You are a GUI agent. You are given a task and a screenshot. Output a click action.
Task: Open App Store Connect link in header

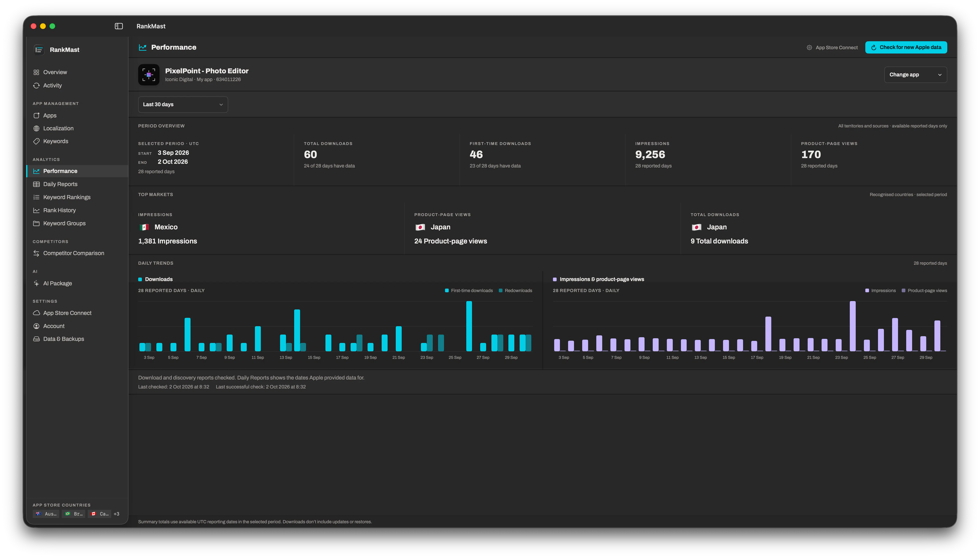click(832, 48)
